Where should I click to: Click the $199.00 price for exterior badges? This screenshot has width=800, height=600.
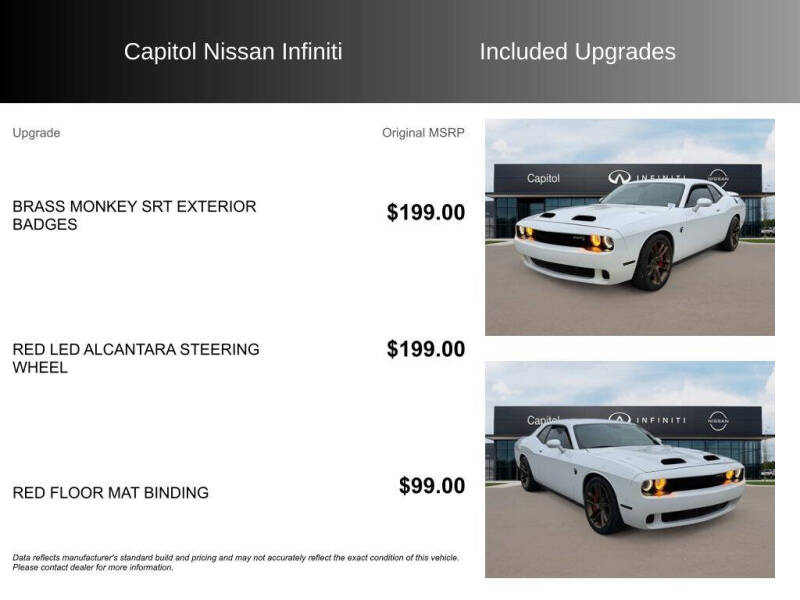[x=425, y=212]
